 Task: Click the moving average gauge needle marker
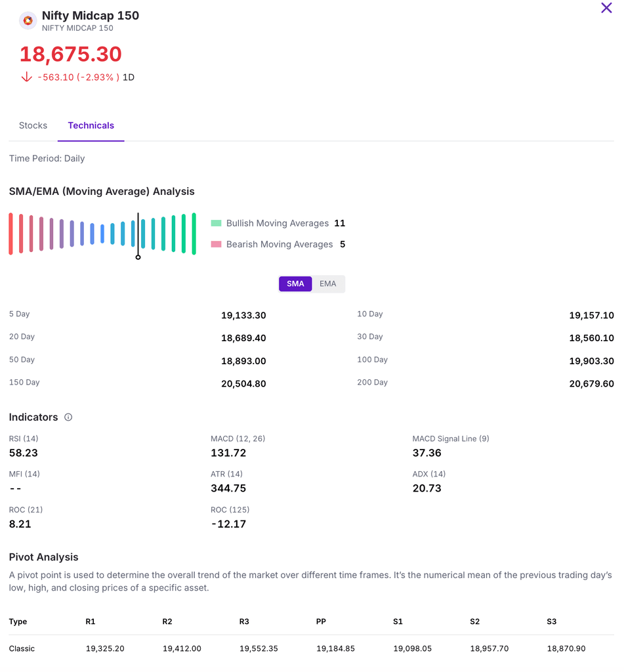point(138,257)
